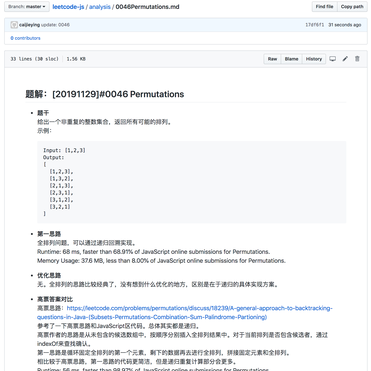Image resolution: width=371 pixels, height=371 pixels.
Task: Click the 0 contributors link
Action: [x=25, y=38]
